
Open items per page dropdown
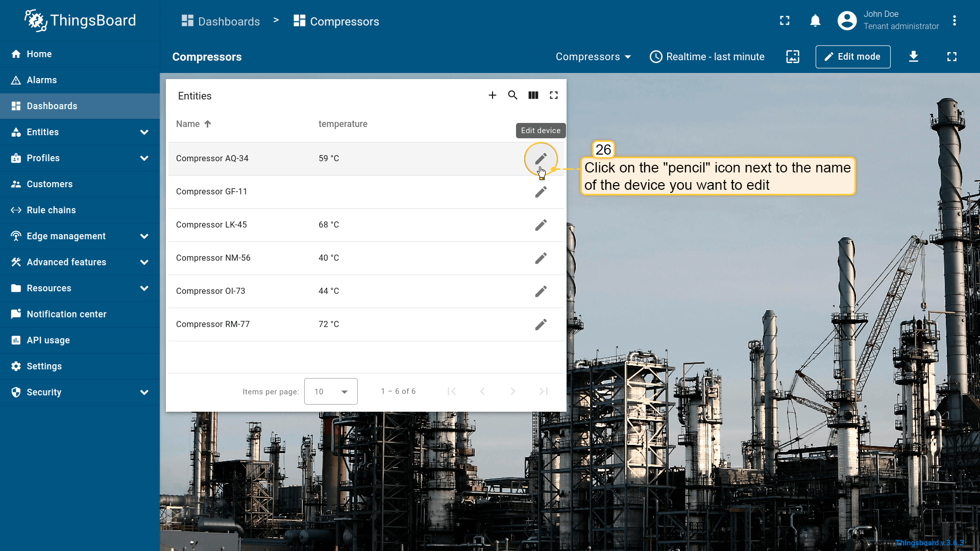point(331,391)
